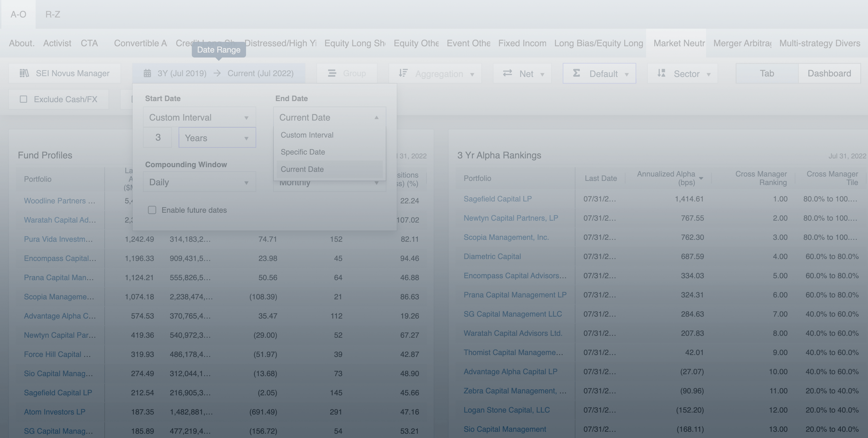This screenshot has width=868, height=438.
Task: Switch to the R-Z tab
Action: click(x=53, y=14)
